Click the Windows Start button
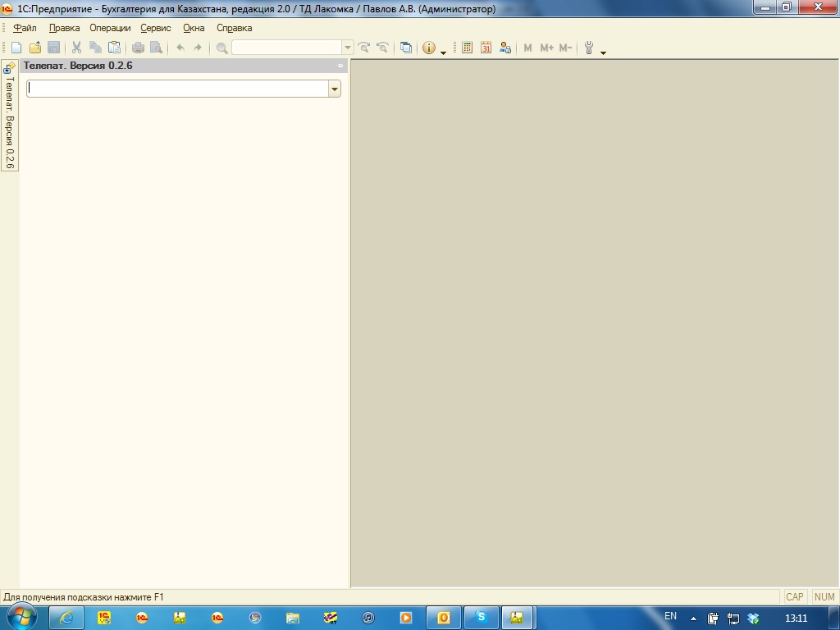The width and height of the screenshot is (840, 630). [21, 617]
